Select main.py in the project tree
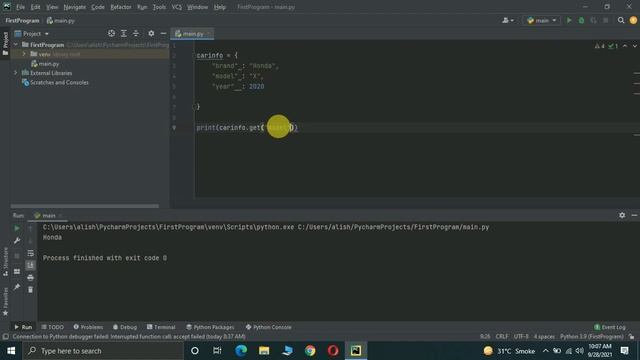 click(45, 64)
